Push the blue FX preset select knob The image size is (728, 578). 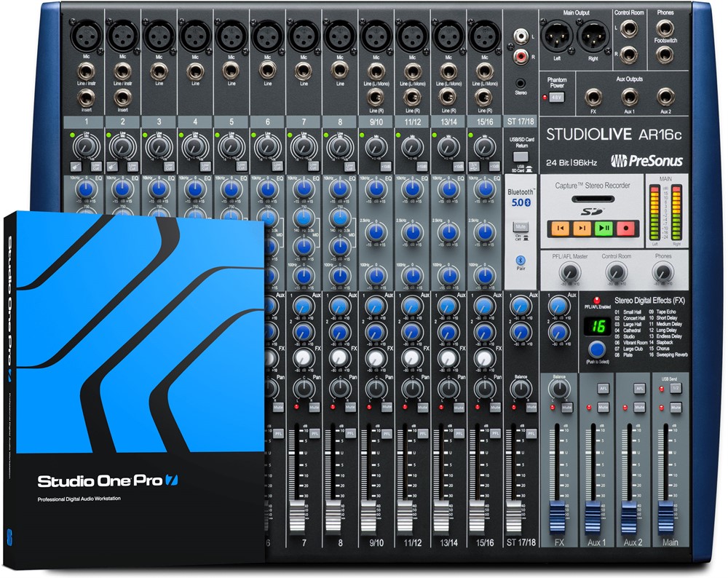click(x=596, y=349)
